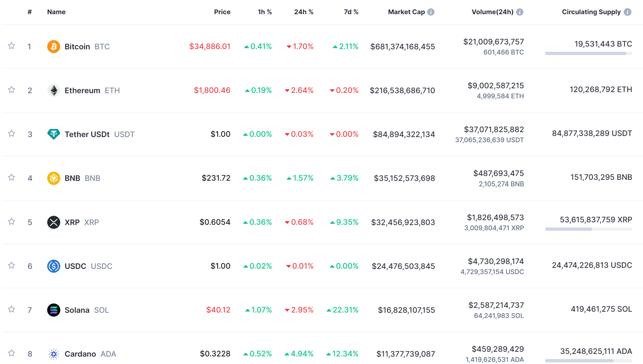Screen dimensions: 643x364
Task: Sort the table by the Price column
Action: 222,12
